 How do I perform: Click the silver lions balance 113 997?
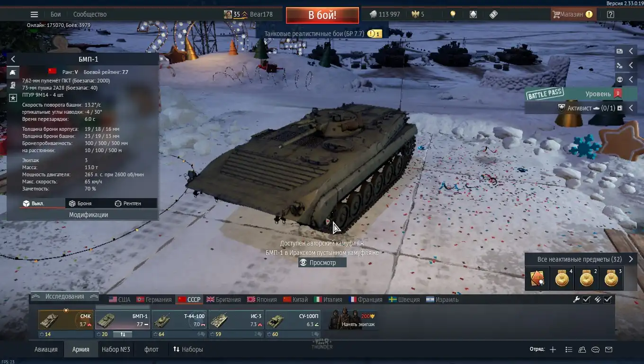pos(385,14)
